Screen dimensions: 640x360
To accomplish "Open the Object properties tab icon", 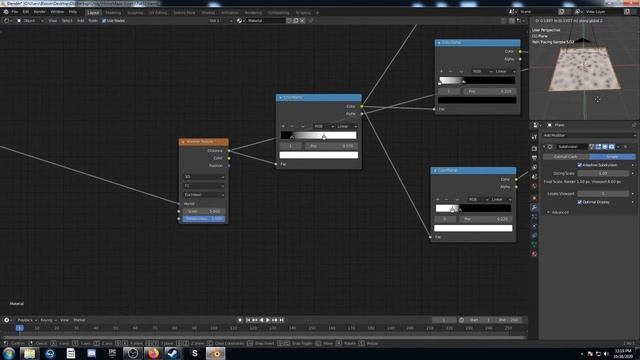I will (x=534, y=198).
